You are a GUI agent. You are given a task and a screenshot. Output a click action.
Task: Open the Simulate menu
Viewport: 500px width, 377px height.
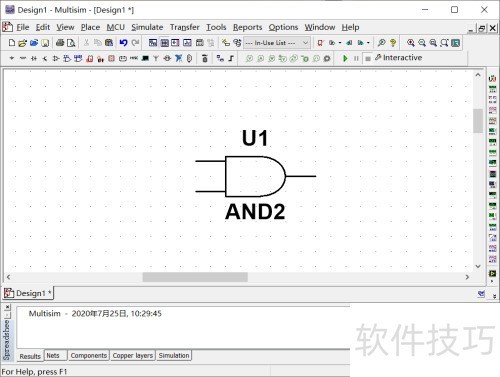147,27
